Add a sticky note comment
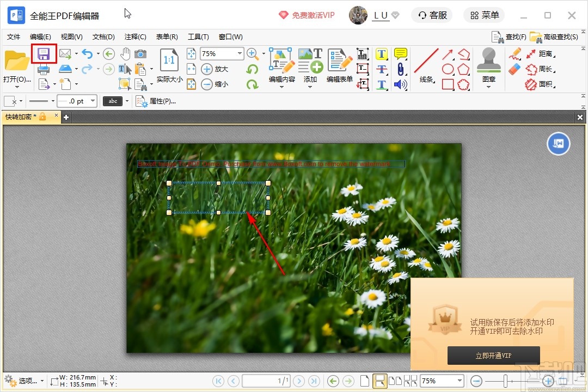The height and width of the screenshot is (392, 588). coord(401,54)
